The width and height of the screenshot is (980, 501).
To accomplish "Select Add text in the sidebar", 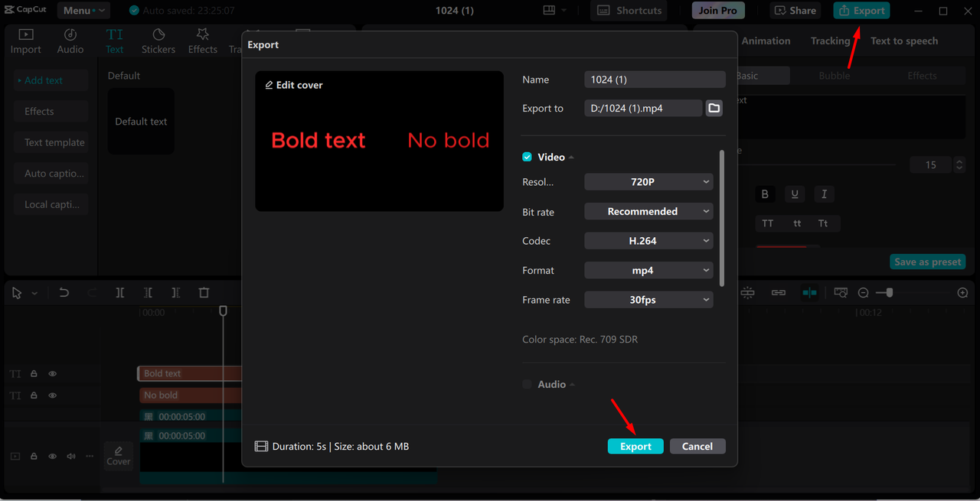I will point(51,80).
